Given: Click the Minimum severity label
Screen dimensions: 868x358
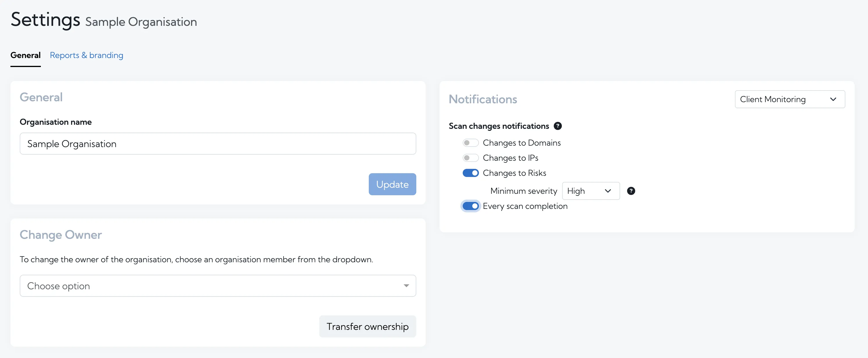Looking at the screenshot, I should pyautogui.click(x=524, y=191).
